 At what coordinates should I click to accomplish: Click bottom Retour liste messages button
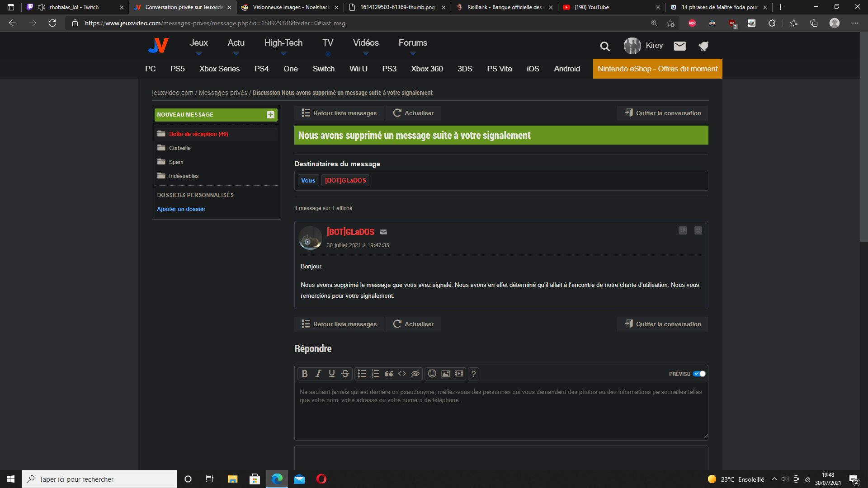(339, 324)
